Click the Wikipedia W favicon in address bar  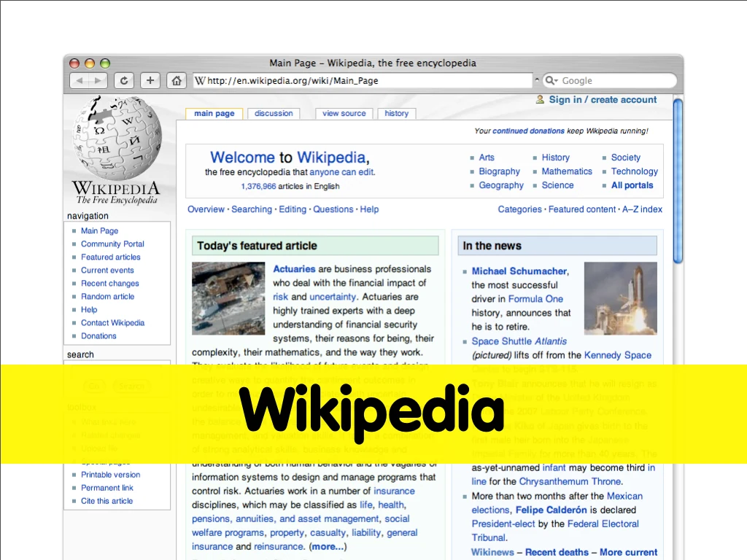[200, 80]
